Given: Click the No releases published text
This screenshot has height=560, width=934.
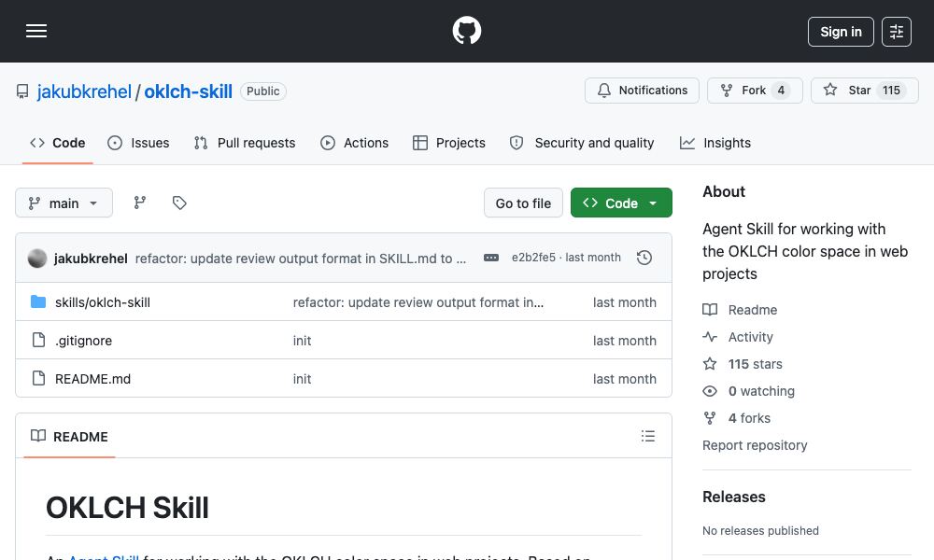Looking at the screenshot, I should click(760, 531).
